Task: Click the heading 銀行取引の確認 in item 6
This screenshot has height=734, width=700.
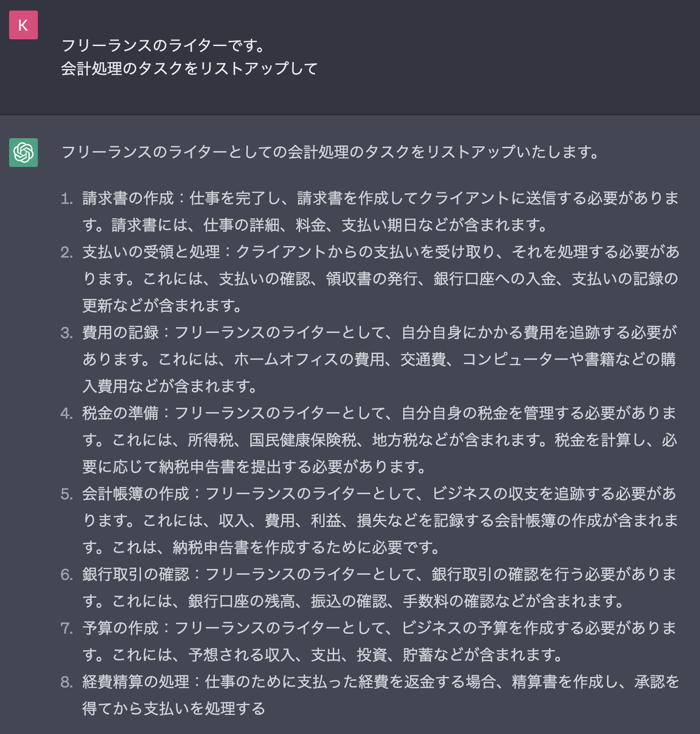Action: point(136,574)
